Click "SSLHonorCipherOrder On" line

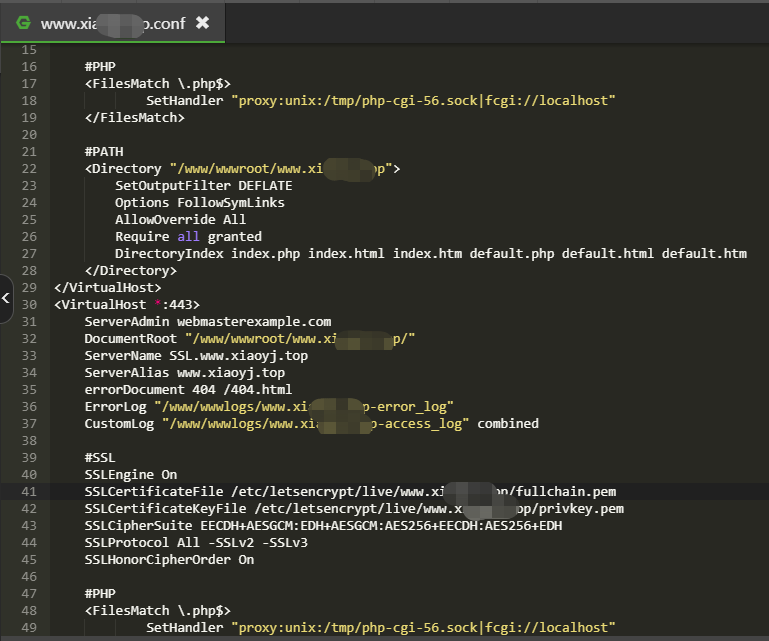169,560
